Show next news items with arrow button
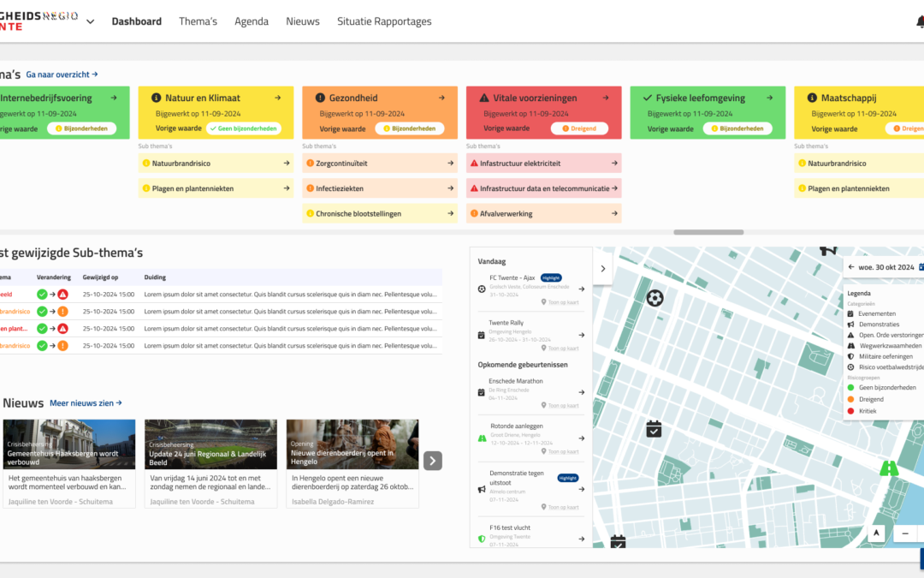The height and width of the screenshot is (578, 924). (433, 461)
